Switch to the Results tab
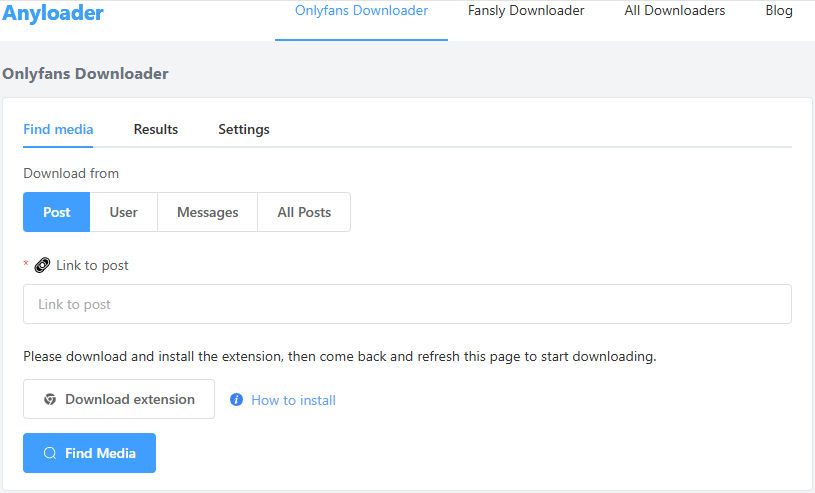The image size is (815, 493). point(156,129)
